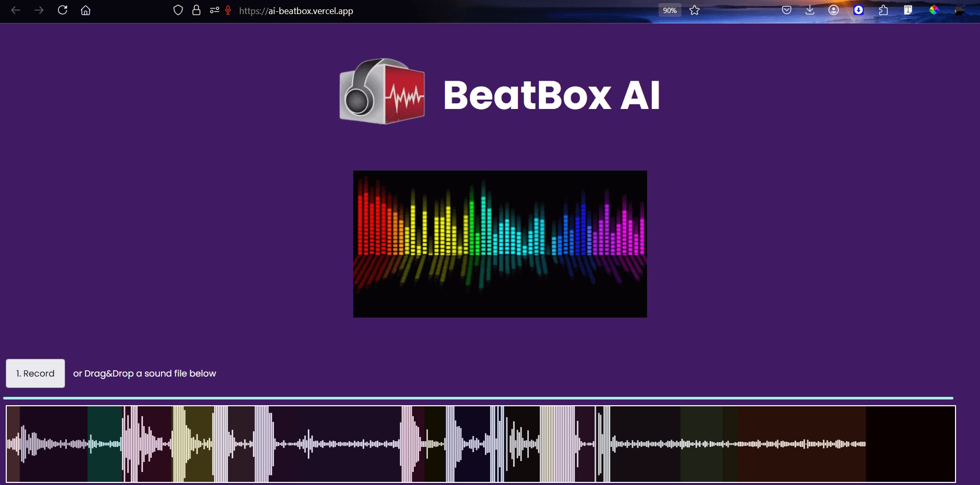Click the Save to Pocket icon
Viewport: 980px width, 485px height.
point(786,10)
